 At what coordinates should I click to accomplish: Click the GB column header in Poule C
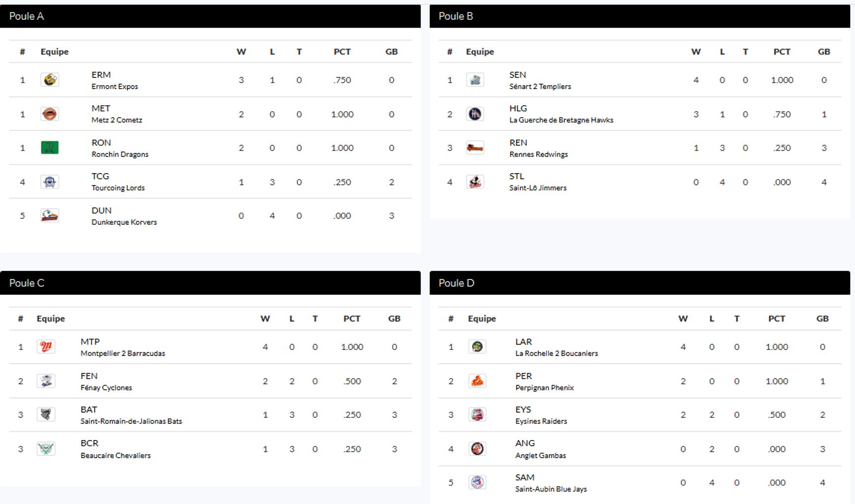pos(394,318)
